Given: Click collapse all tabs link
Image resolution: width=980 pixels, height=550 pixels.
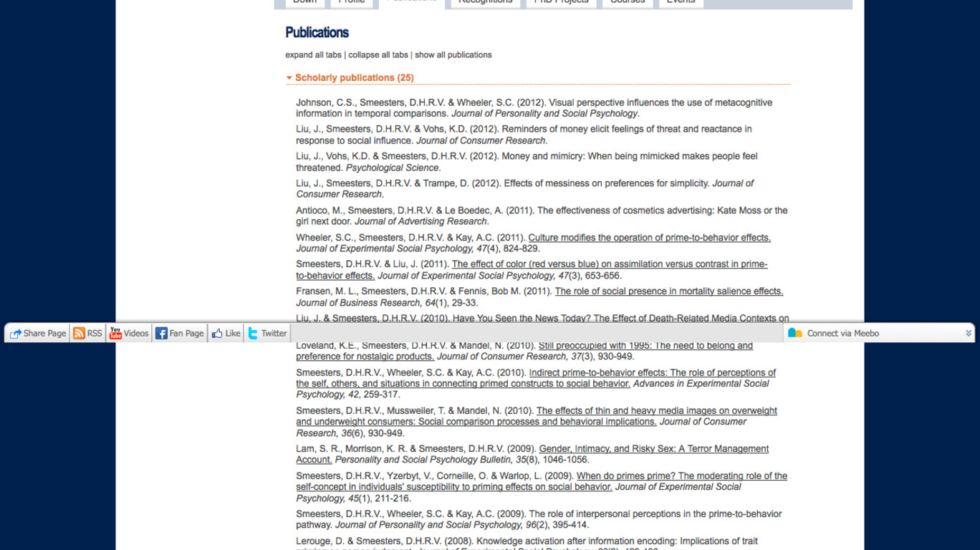Looking at the screenshot, I should 378,55.
